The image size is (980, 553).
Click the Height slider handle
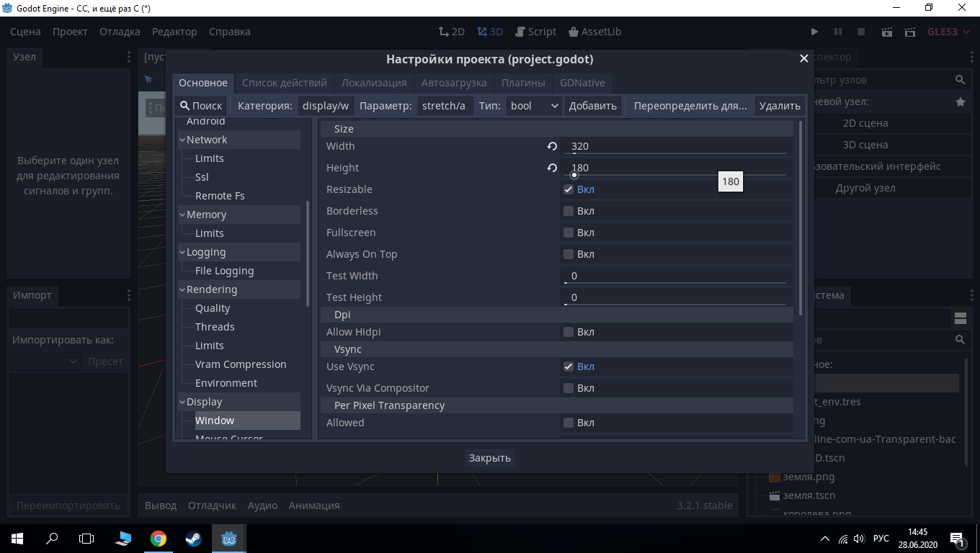pyautogui.click(x=574, y=175)
